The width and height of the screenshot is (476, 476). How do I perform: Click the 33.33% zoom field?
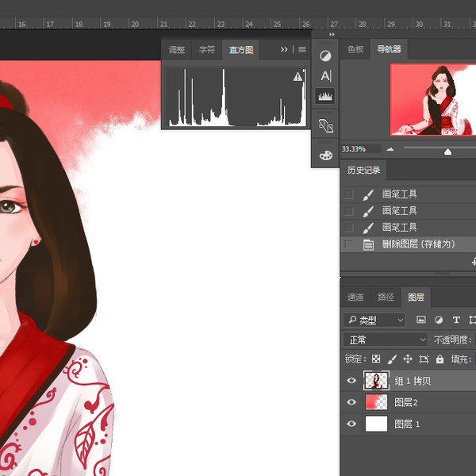[361, 149]
